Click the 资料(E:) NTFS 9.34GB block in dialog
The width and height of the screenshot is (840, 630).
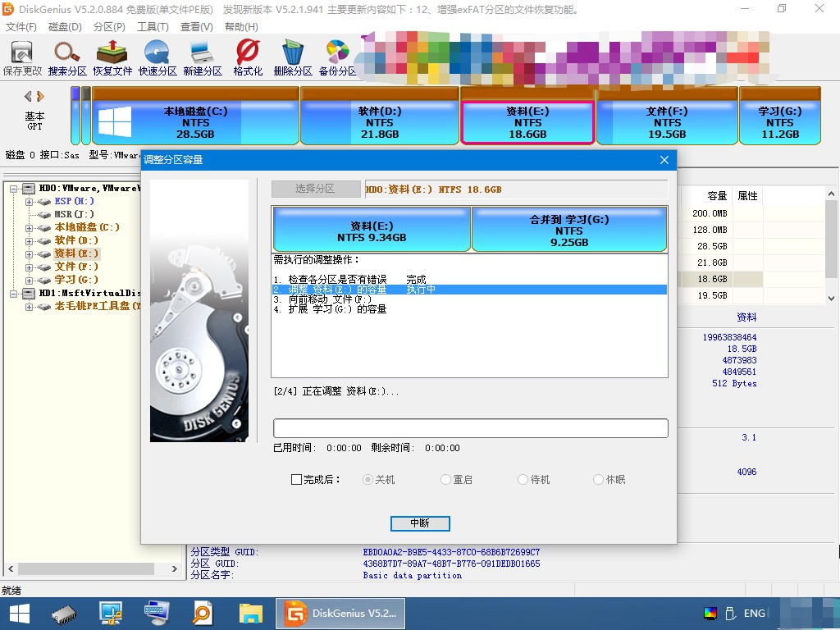coord(372,230)
